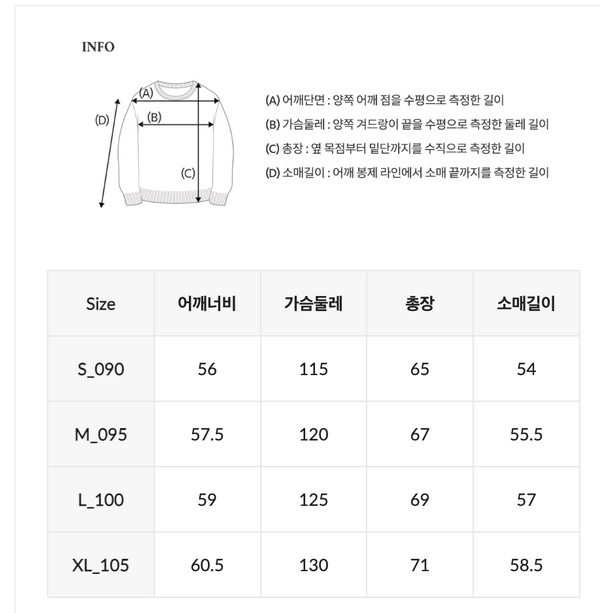The height and width of the screenshot is (613, 600).
Task: Click the (A) label on the sweater diagram
Action: pos(145,94)
